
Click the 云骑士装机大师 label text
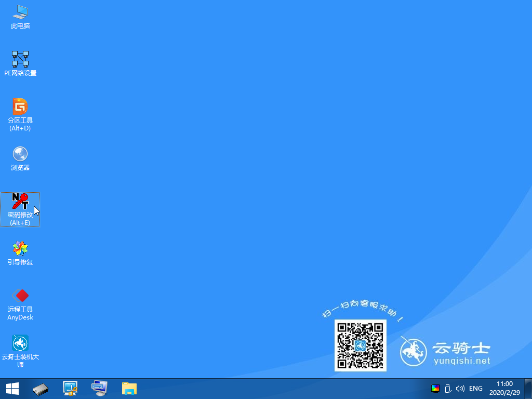tap(20, 361)
